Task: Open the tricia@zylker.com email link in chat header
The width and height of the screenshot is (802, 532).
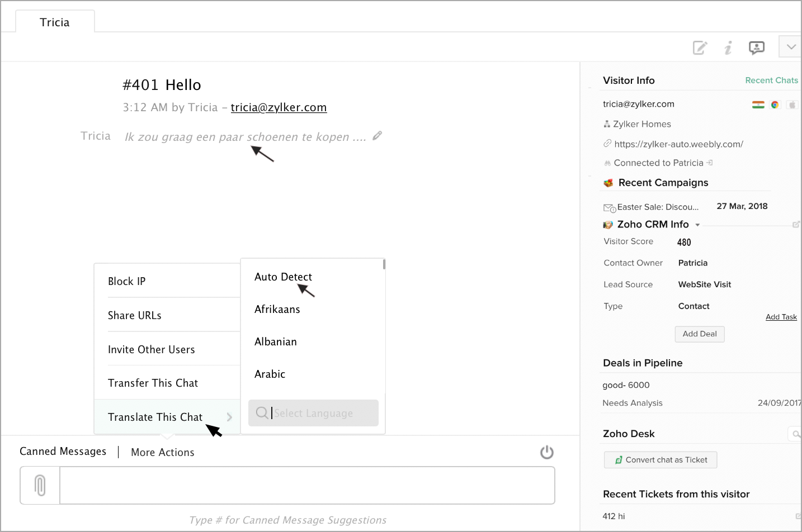Action: tap(279, 107)
